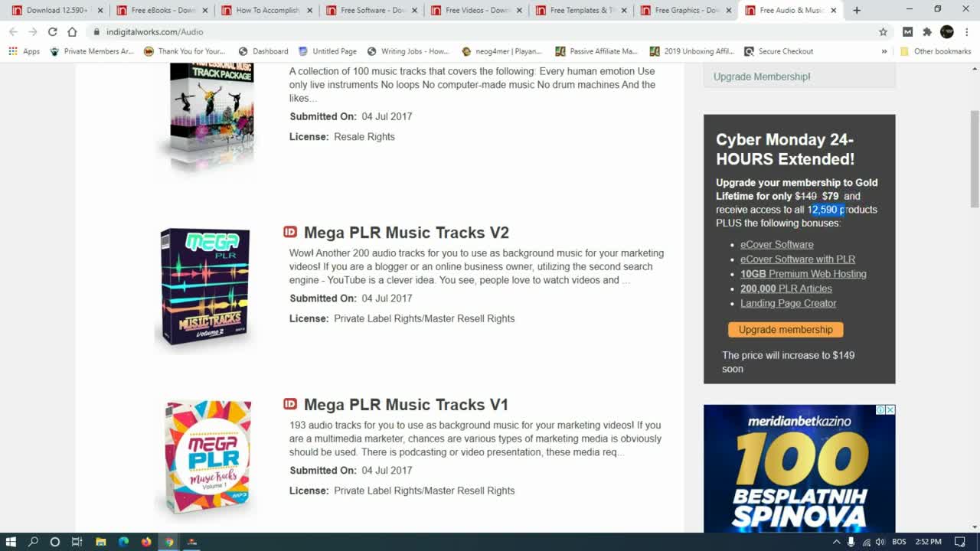Open Windows search from taskbar
The width and height of the screenshot is (980, 551).
click(x=33, y=542)
